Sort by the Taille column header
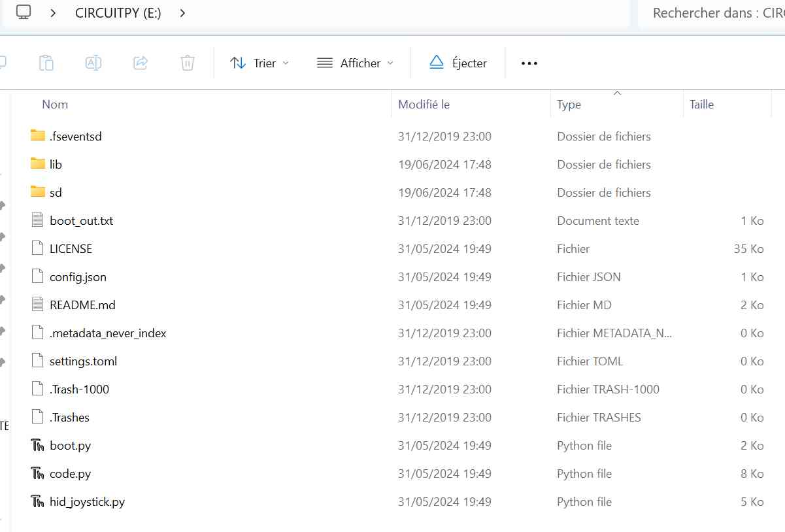 (702, 105)
